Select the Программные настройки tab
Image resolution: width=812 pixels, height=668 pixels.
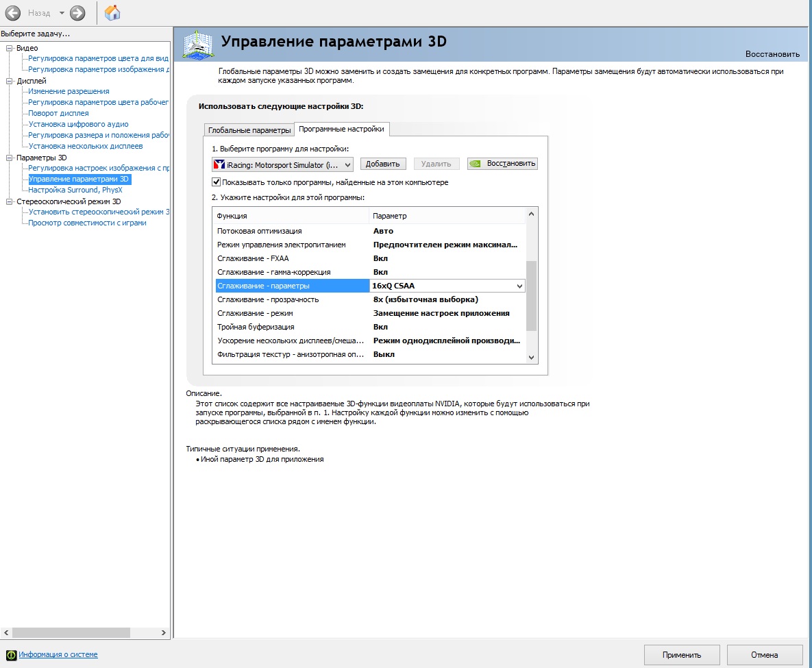342,129
